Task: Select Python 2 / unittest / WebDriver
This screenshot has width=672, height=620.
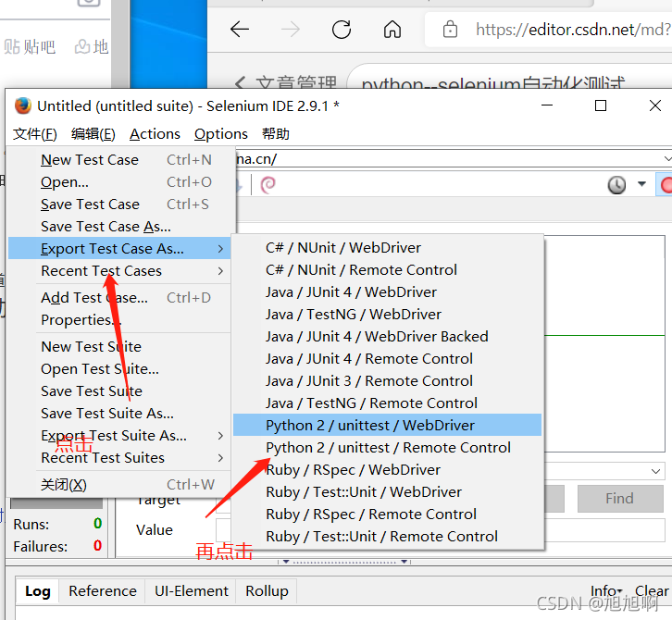Action: [x=388, y=426]
